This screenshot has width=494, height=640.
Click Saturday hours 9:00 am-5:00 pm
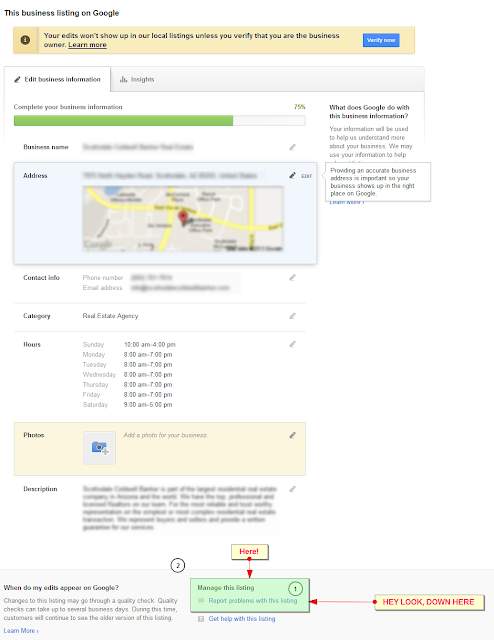148,404
